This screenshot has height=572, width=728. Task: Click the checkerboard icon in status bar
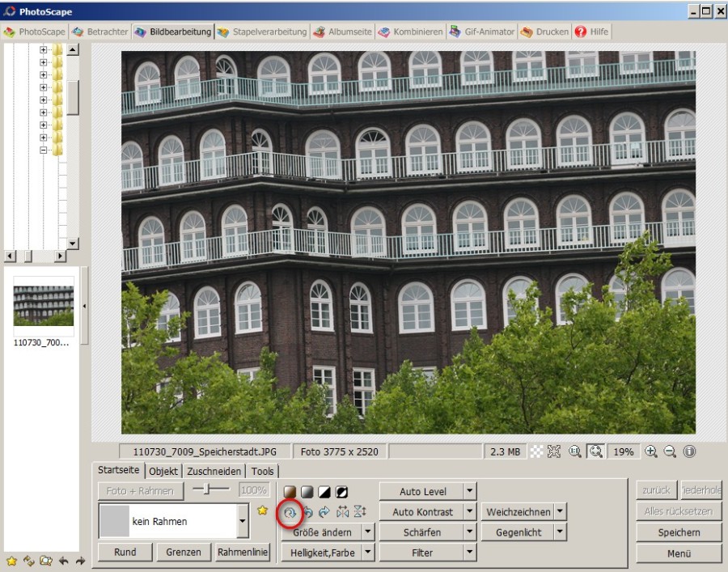point(537,451)
